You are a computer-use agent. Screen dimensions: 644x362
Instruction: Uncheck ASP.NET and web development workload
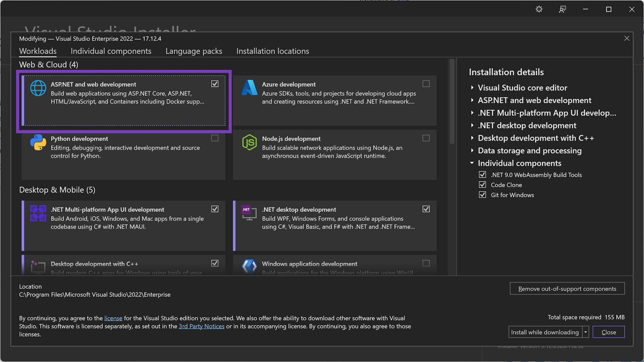[215, 84]
